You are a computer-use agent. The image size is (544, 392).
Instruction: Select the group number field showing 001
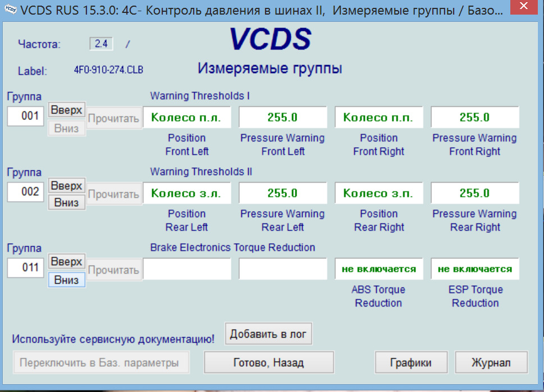coord(25,116)
